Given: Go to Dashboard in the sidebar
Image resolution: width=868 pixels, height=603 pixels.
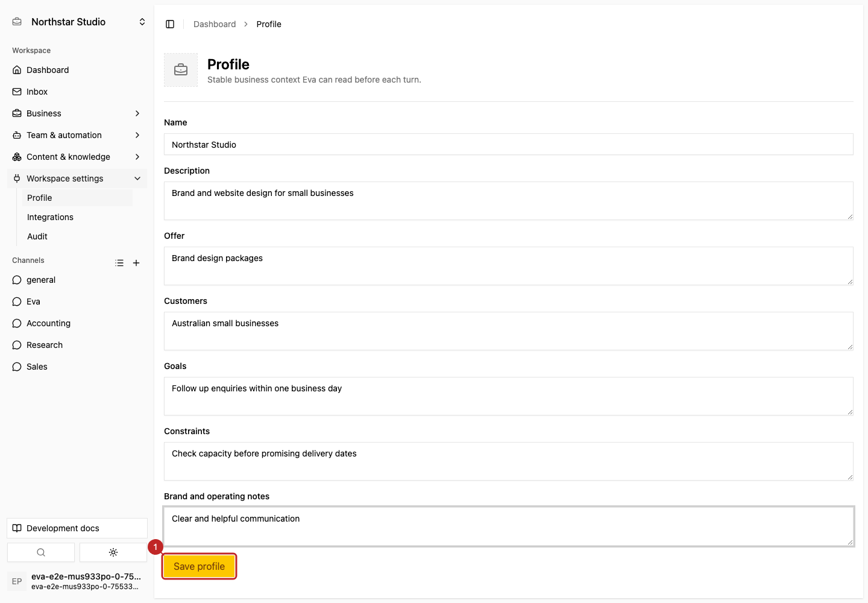Looking at the screenshot, I should (x=77, y=70).
